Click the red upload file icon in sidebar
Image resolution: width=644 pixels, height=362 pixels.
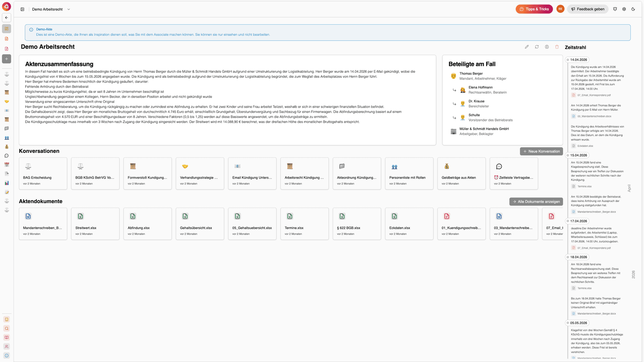point(6,49)
